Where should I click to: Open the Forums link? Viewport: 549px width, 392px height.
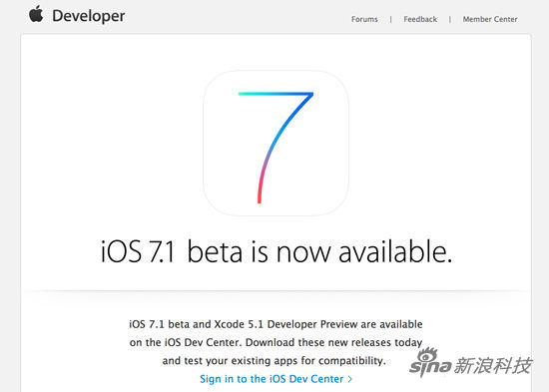pos(364,19)
